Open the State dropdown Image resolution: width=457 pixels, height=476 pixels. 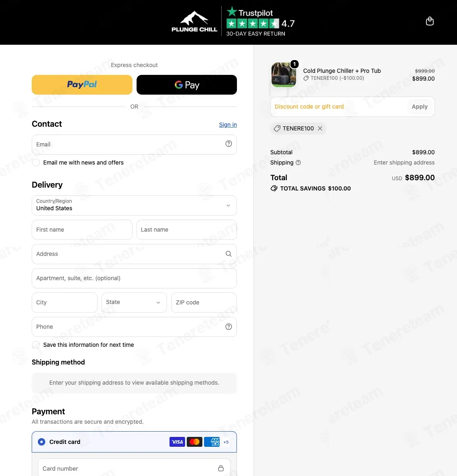tap(134, 303)
